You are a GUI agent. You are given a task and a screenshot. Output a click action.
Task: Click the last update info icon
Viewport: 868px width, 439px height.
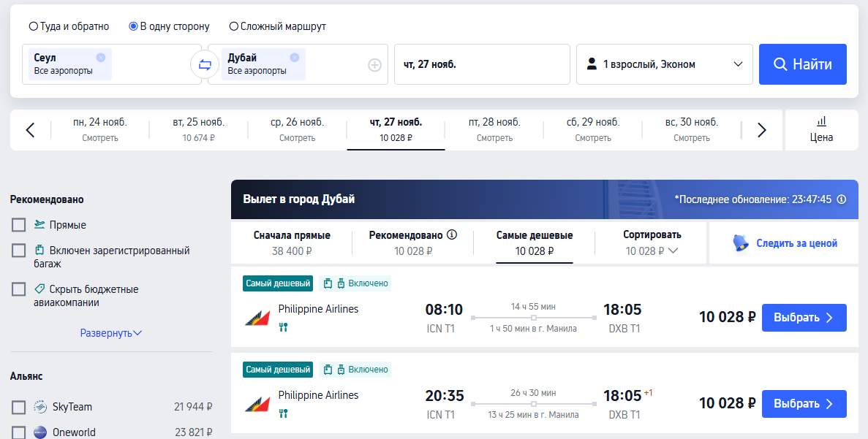pos(842,199)
